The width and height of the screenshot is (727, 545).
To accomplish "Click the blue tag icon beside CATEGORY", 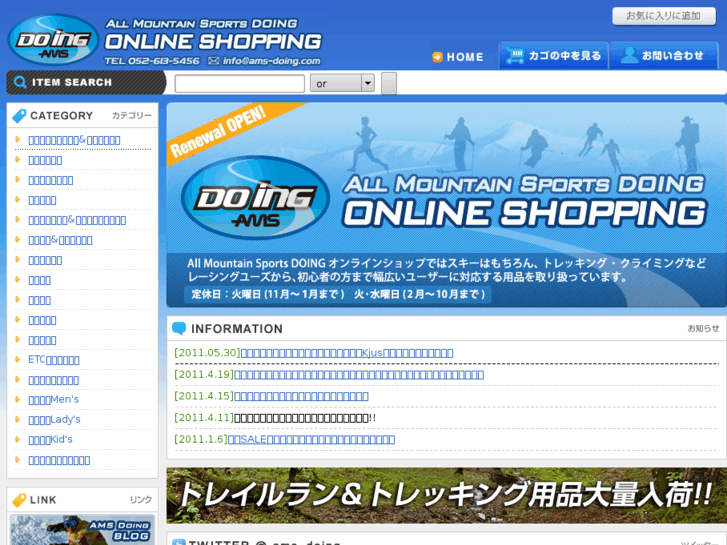I will 19,115.
